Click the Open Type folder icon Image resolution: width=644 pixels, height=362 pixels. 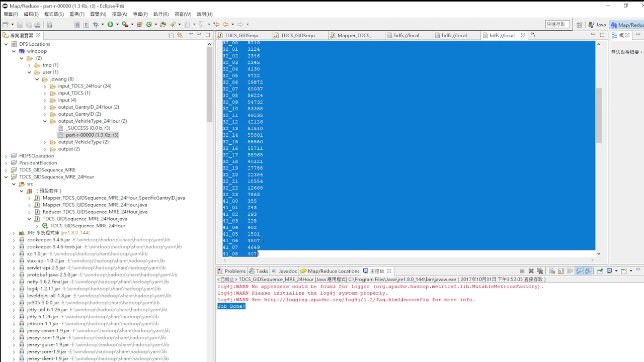click(x=163, y=24)
